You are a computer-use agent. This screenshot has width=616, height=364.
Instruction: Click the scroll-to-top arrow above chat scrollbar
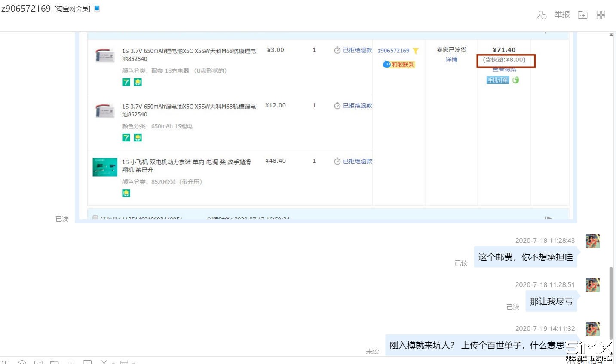point(611,34)
